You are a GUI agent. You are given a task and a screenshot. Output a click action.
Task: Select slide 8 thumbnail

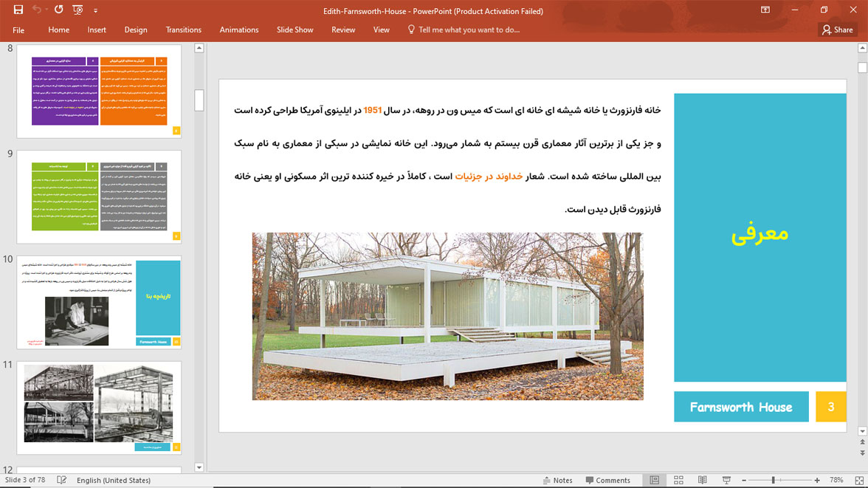tap(99, 92)
